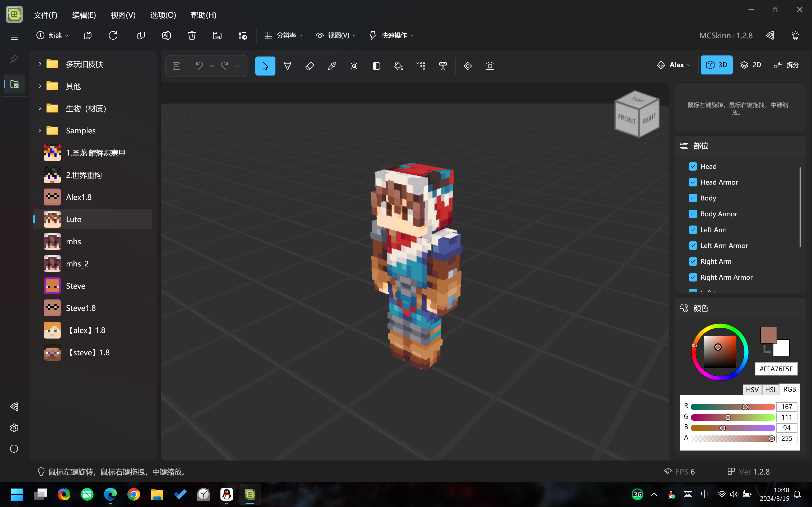
Task: Select the pen drawing tool
Action: pyautogui.click(x=288, y=66)
